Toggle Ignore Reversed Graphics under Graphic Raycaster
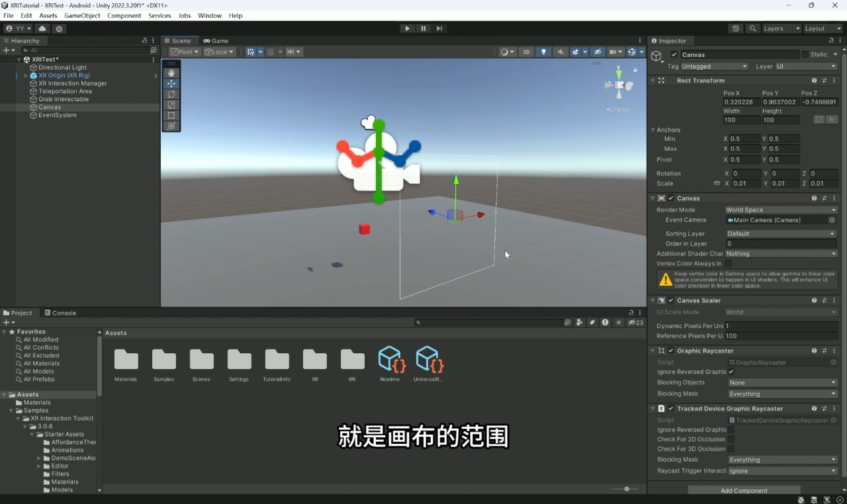The width and height of the screenshot is (847, 504). click(x=731, y=372)
